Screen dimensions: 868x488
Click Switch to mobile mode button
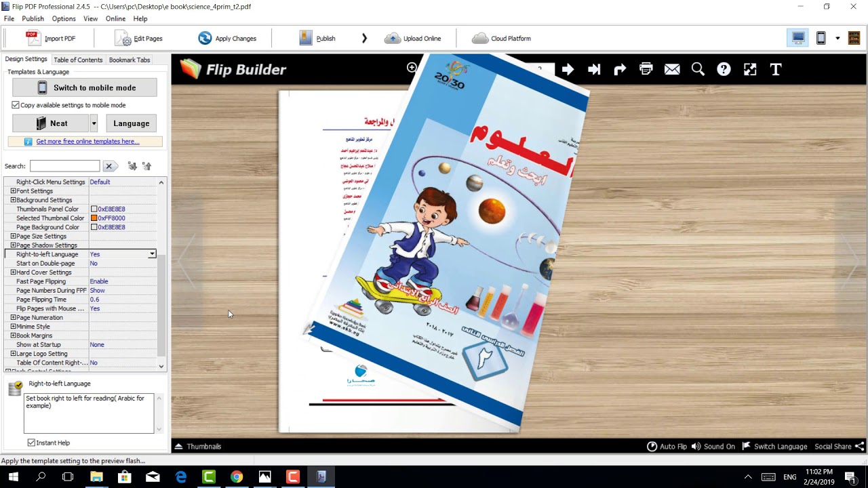coord(85,87)
